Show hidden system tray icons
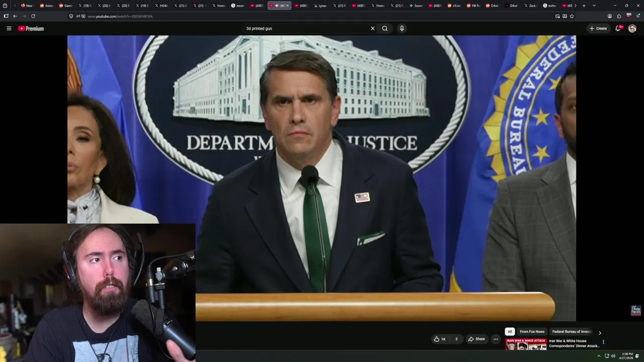Image resolution: width=644 pixels, height=362 pixels. 599,356
